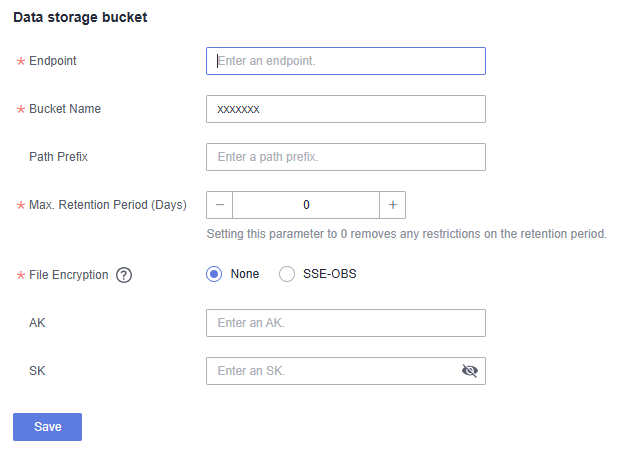The height and width of the screenshot is (461, 643).
Task: Select the None encryption option
Action: [214, 274]
